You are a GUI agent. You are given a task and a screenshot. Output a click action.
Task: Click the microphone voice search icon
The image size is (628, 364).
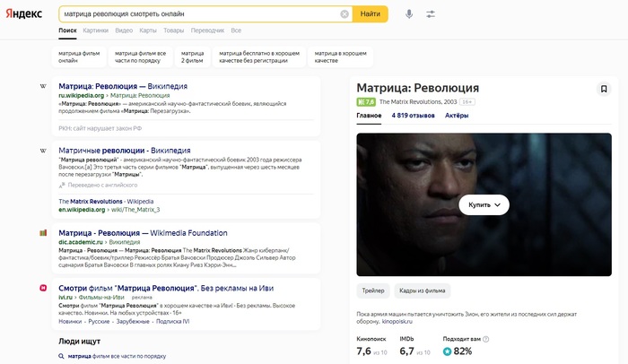tap(409, 13)
